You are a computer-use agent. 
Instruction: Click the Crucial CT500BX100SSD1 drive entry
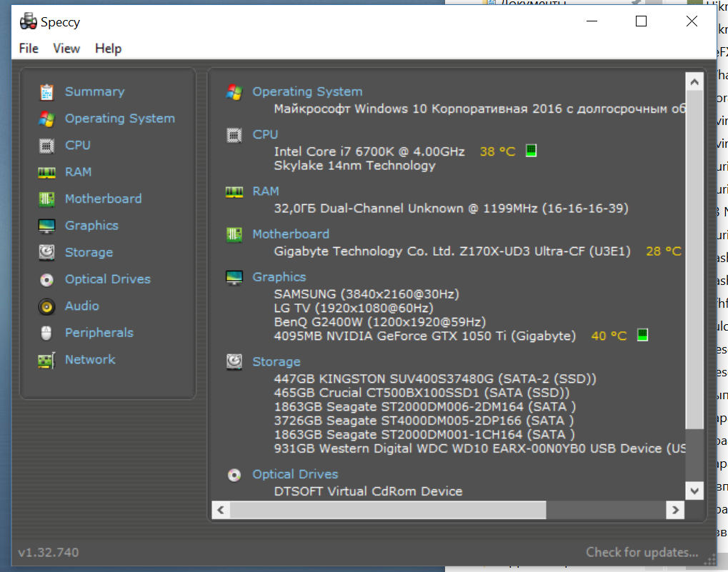point(422,393)
